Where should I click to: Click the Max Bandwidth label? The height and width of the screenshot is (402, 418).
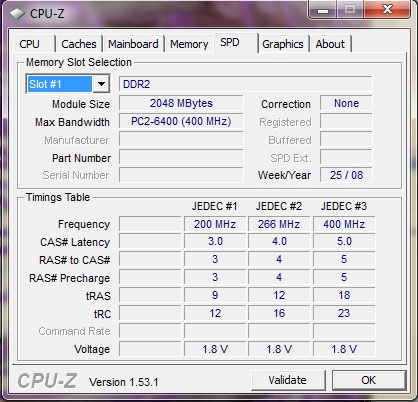72,122
